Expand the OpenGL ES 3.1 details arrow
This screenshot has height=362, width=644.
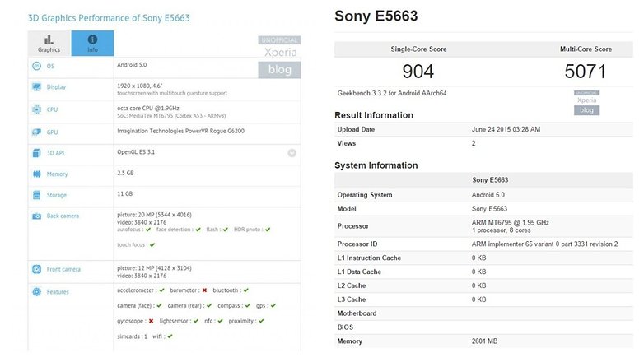pyautogui.click(x=292, y=153)
